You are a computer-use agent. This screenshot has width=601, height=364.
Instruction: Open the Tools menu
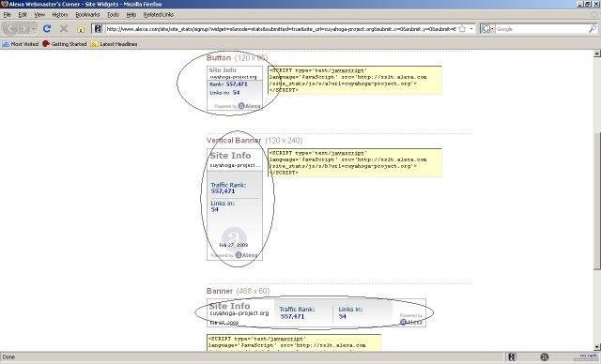(x=113, y=15)
